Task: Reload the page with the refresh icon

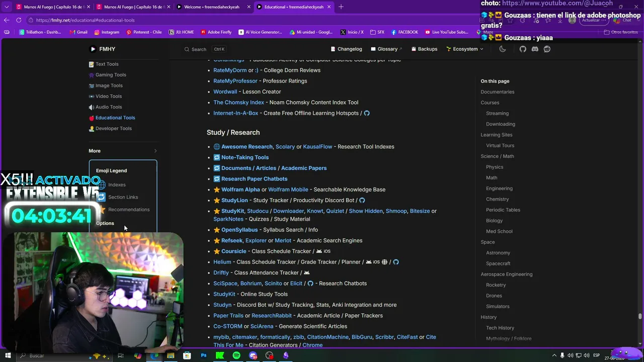Action: tap(19, 20)
